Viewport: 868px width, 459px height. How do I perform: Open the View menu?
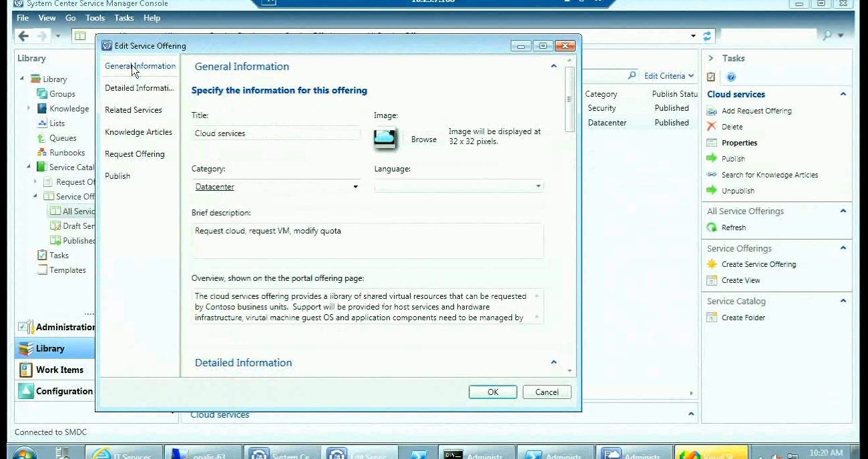tap(47, 18)
